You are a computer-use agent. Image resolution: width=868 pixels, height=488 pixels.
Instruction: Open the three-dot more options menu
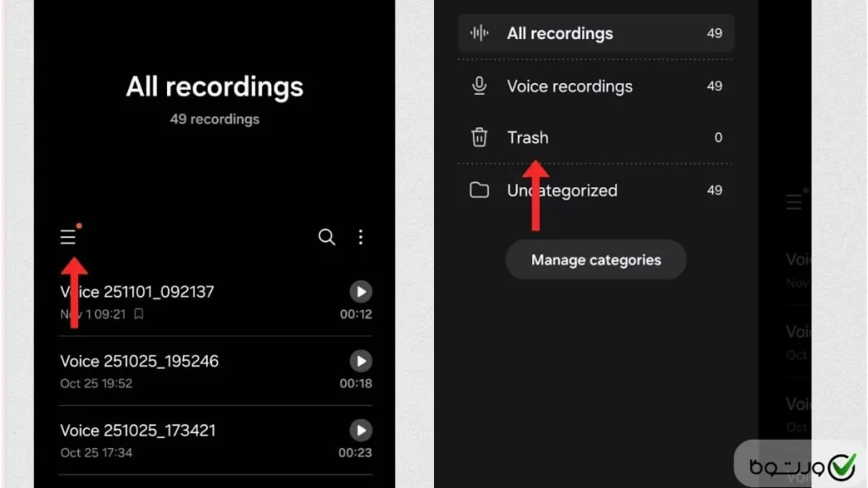coord(361,237)
